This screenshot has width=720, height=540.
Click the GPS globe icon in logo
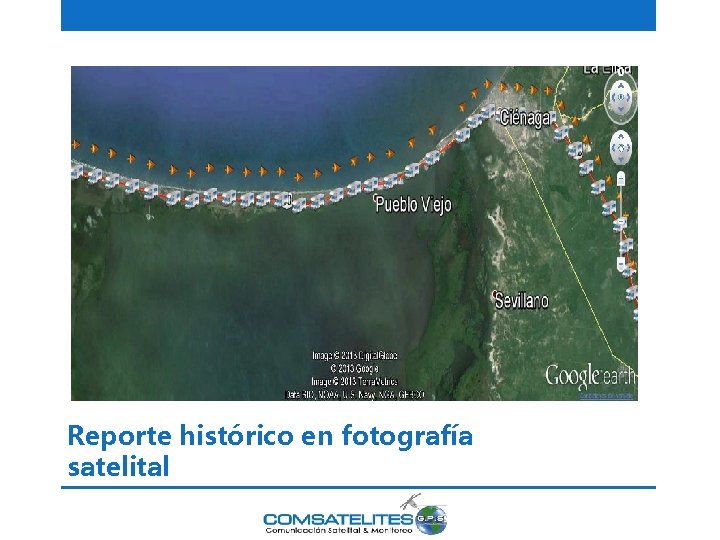430,519
